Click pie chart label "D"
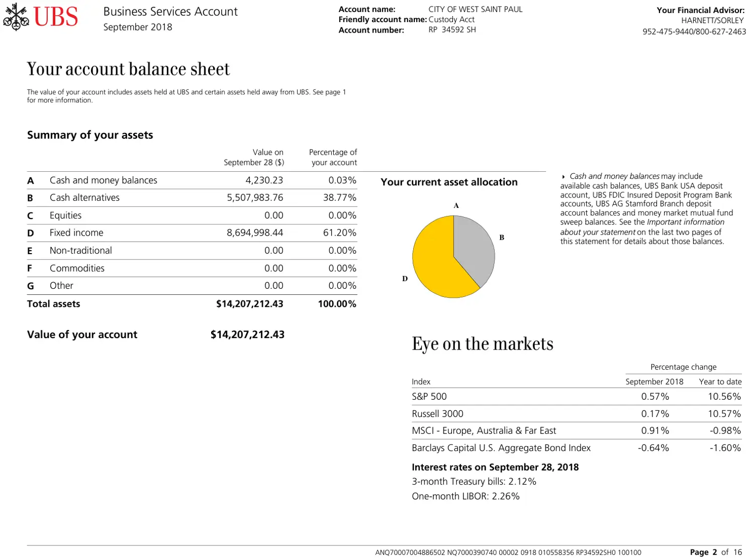Screen dimensions: 749x560 [405, 279]
